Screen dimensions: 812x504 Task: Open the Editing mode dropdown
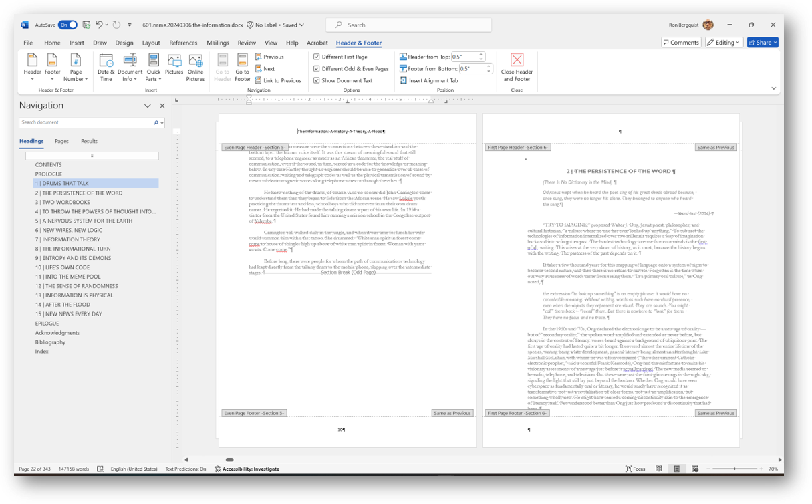pyautogui.click(x=724, y=42)
